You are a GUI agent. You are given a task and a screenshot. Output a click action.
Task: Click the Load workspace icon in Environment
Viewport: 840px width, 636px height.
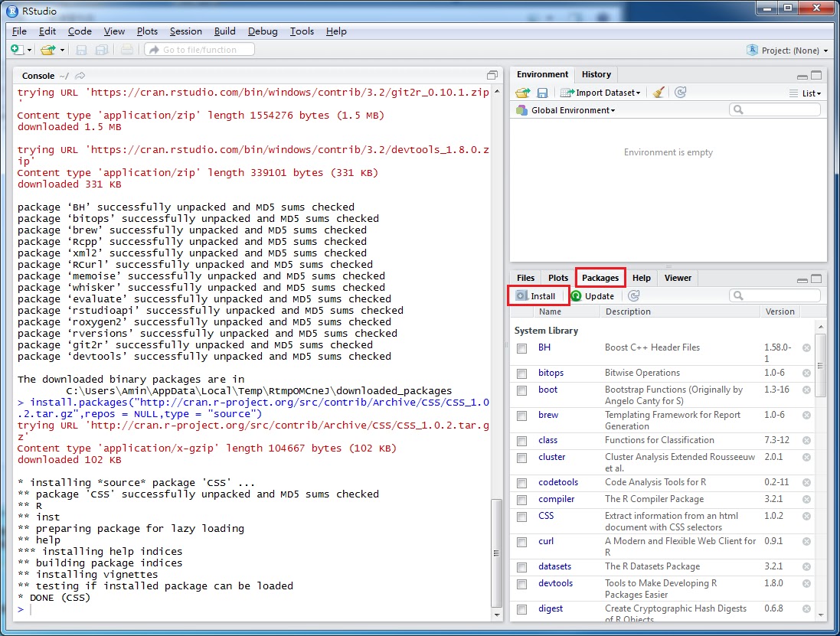point(523,93)
